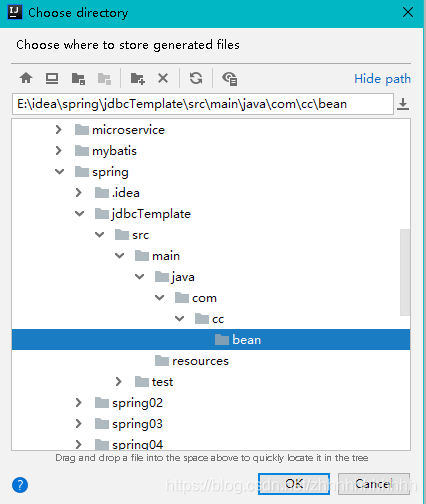Select the spring03 tree row
The image size is (426, 504).
(211, 424)
